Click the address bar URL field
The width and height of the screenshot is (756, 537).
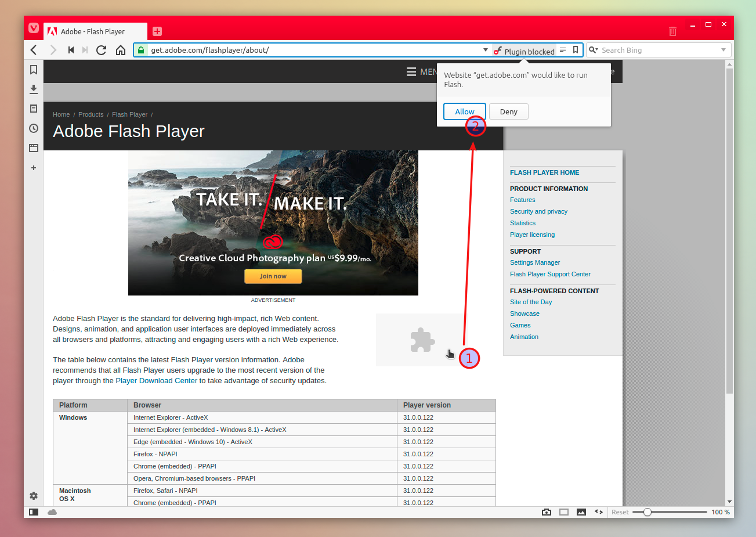tap(313, 50)
